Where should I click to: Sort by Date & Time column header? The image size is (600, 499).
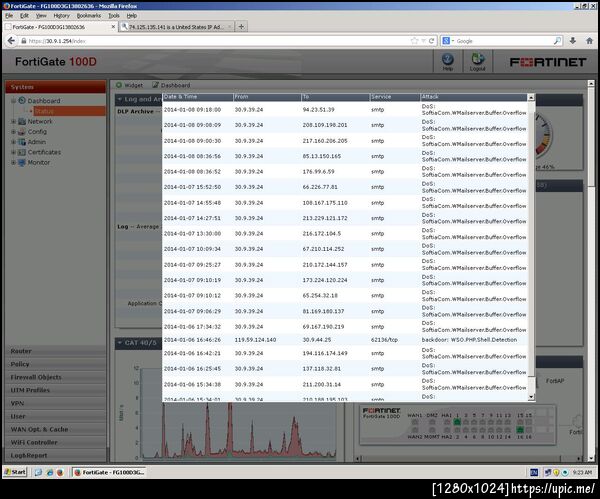point(198,97)
